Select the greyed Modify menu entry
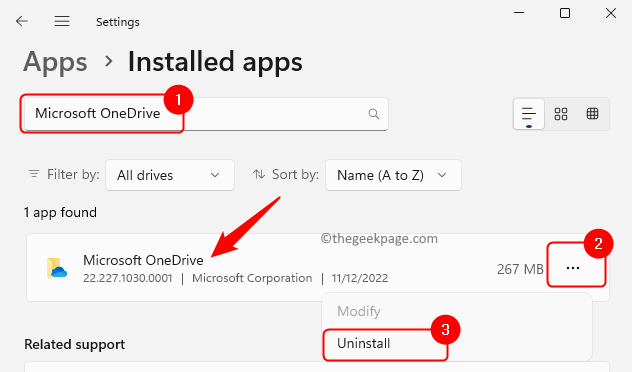The height and width of the screenshot is (372, 632). click(x=359, y=311)
